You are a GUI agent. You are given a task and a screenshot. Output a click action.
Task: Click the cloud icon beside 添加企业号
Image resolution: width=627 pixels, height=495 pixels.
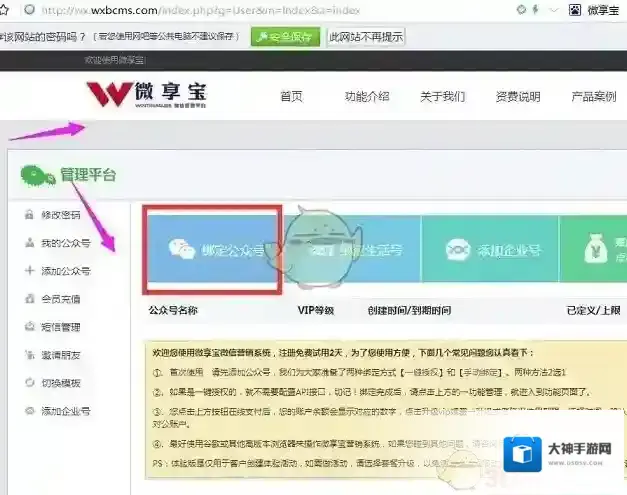[30, 410]
